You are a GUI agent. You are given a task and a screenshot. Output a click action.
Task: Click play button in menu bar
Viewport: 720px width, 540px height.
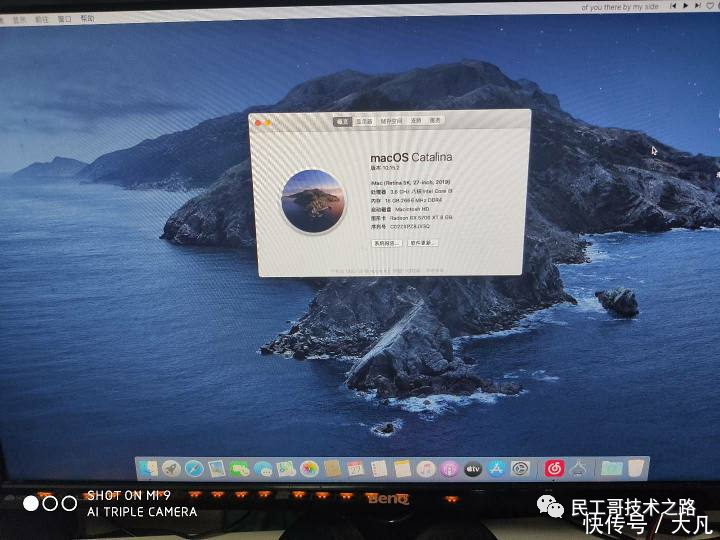tap(686, 6)
